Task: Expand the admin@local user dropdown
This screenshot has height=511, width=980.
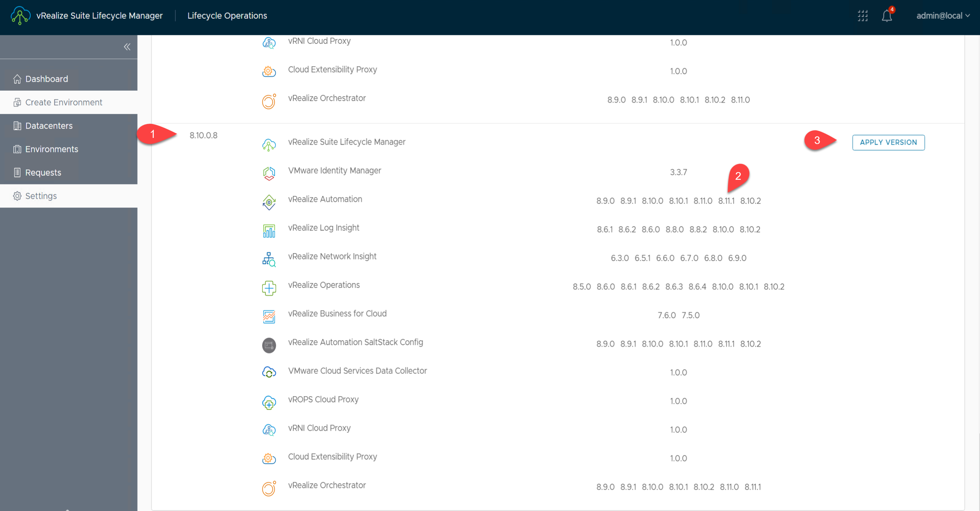Action: [942, 16]
